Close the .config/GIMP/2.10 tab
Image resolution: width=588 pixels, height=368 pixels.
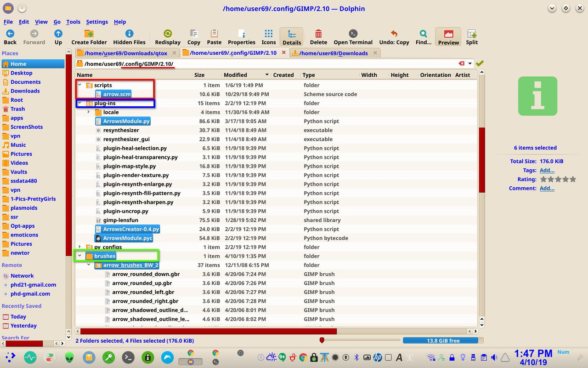[283, 52]
